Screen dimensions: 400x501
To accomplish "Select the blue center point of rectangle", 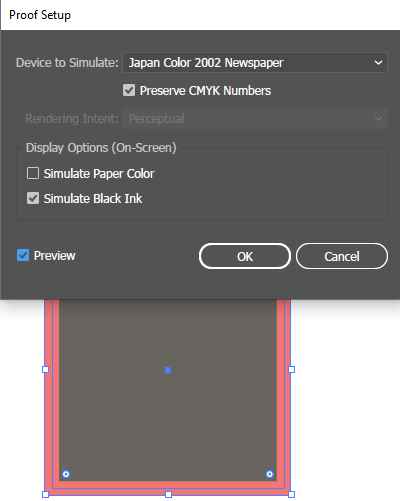I will pyautogui.click(x=168, y=370).
